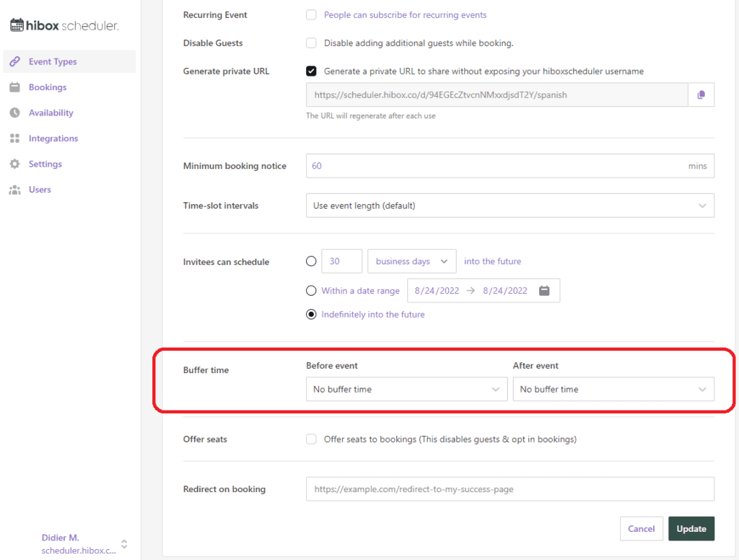739x560 pixels.
Task: Select the Within a date range radio button
Action: click(x=311, y=290)
